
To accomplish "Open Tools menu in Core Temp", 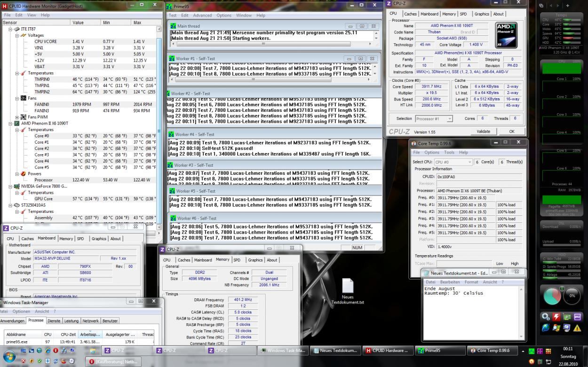I will (449, 152).
